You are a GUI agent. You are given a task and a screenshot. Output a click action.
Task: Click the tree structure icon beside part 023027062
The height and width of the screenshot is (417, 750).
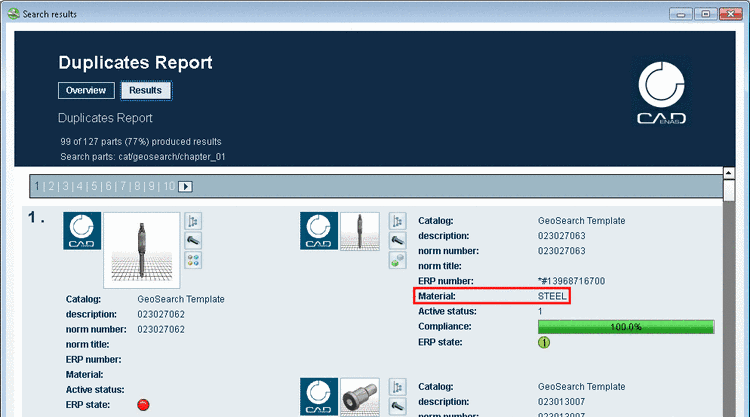tap(193, 221)
